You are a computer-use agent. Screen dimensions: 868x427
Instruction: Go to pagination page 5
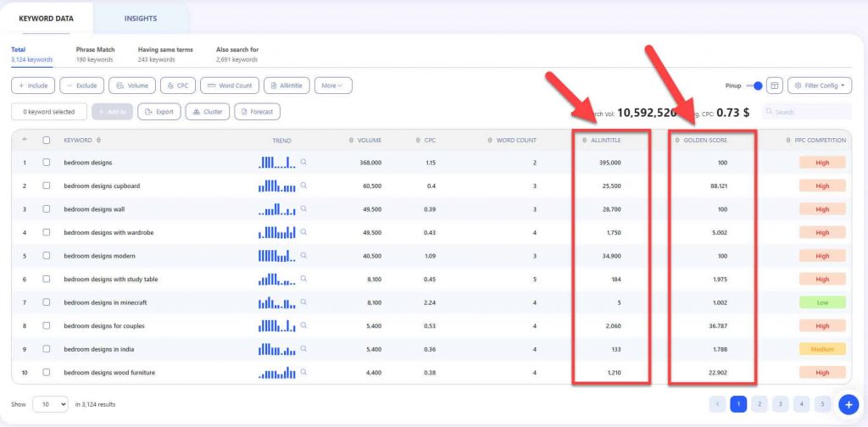point(822,404)
